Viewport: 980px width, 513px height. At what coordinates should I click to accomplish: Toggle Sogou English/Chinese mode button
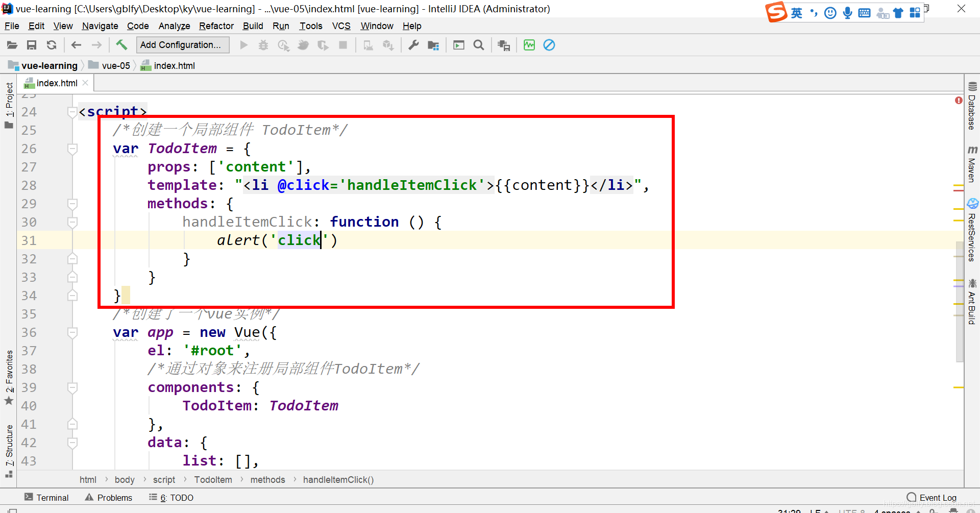(x=797, y=13)
